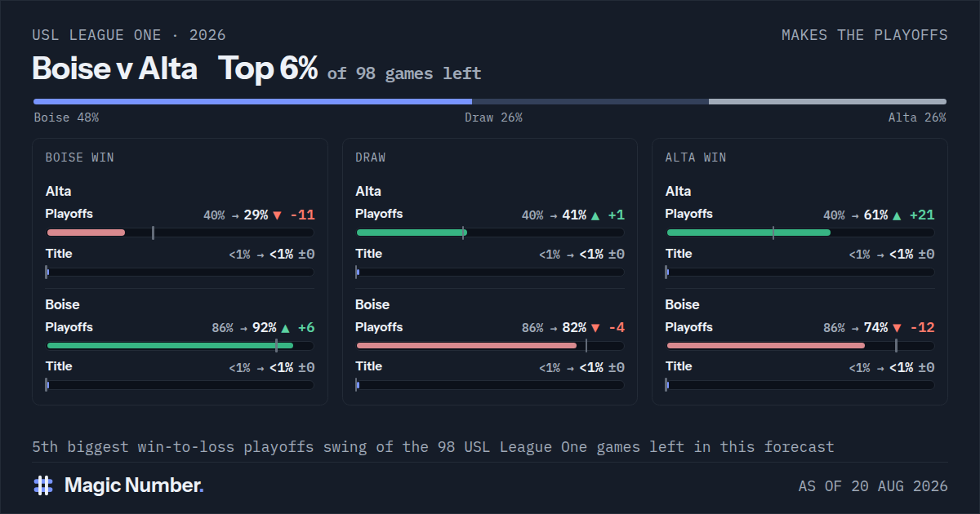This screenshot has width=980, height=514.
Task: Click the green up arrow beside +1
Action: point(595,215)
